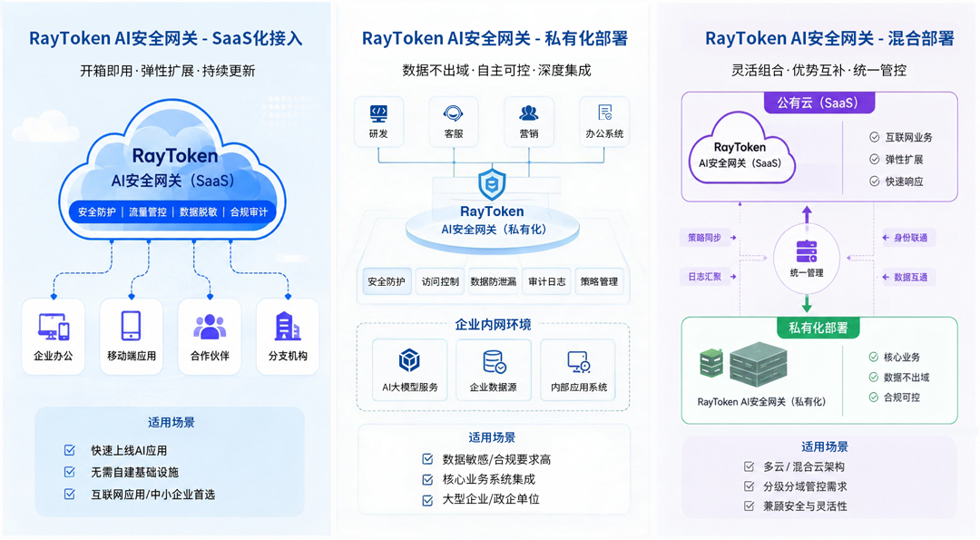Click the check mark beside 快速响应
Viewport: 980px width, 540px height.
[x=875, y=182]
